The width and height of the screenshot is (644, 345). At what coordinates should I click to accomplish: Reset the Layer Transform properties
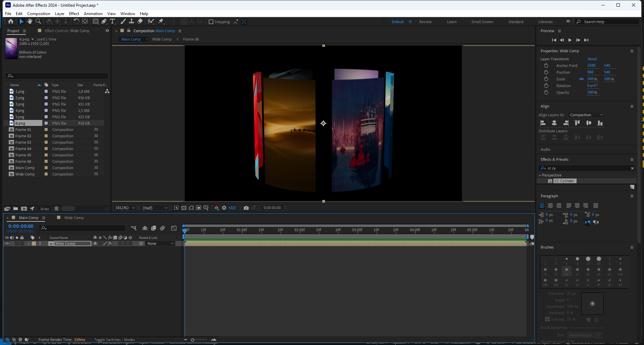pos(592,59)
